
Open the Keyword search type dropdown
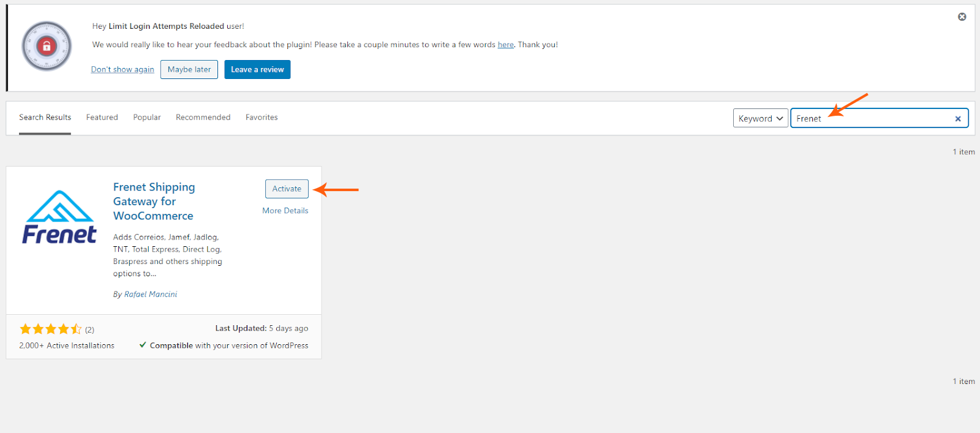(x=760, y=118)
